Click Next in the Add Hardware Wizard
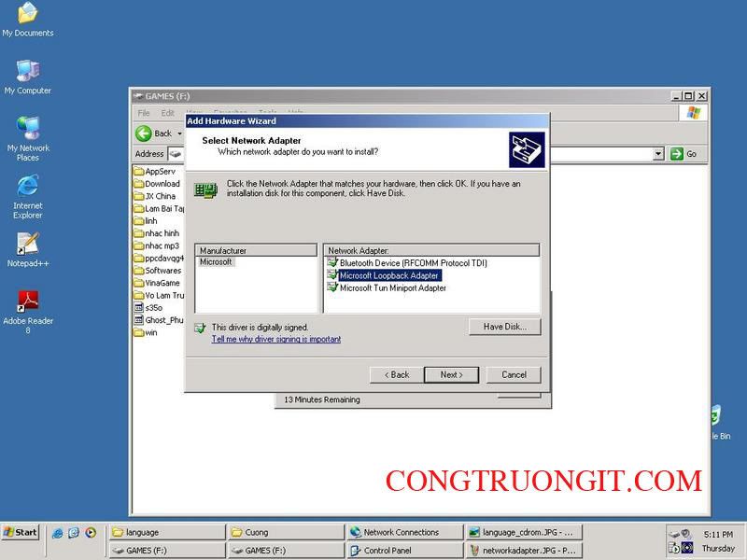This screenshot has width=747, height=560. [451, 375]
